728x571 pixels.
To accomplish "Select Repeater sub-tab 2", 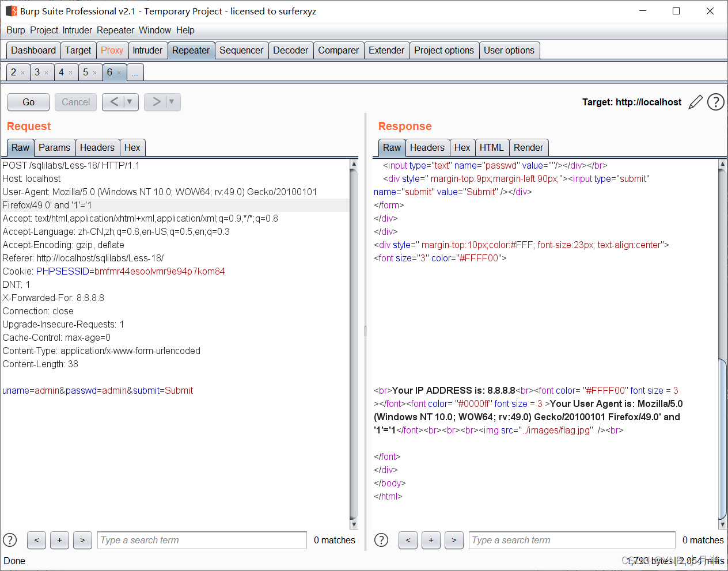I will click(13, 73).
